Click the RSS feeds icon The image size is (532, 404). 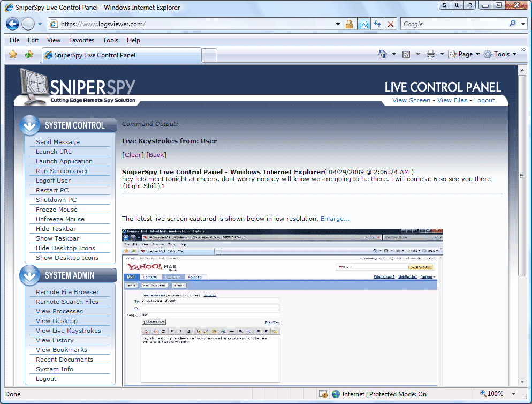click(407, 54)
